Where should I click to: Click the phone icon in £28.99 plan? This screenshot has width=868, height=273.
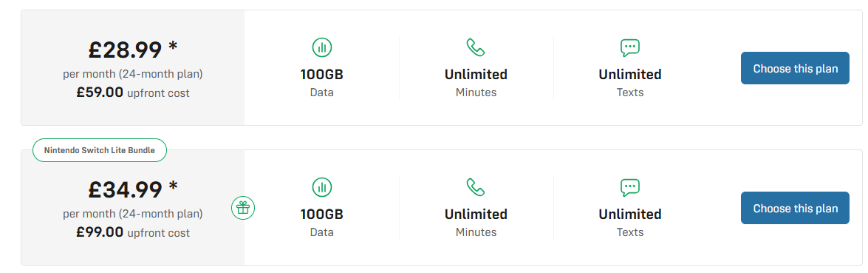coord(476,47)
